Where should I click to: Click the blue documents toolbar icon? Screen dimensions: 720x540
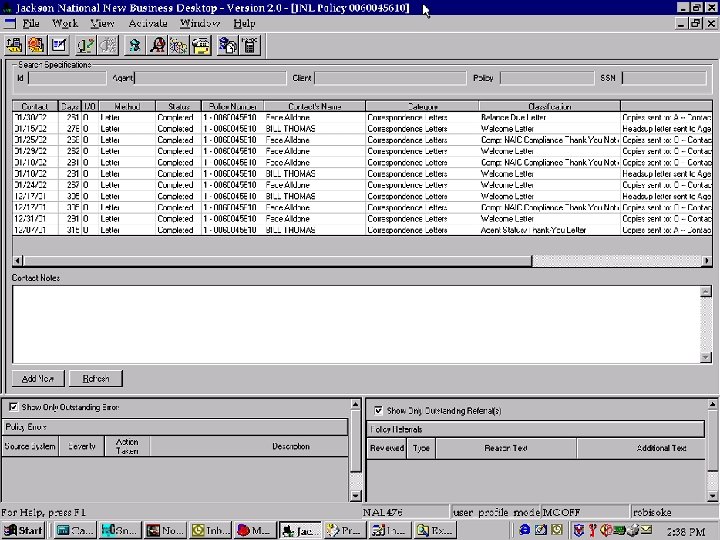[x=227, y=45]
